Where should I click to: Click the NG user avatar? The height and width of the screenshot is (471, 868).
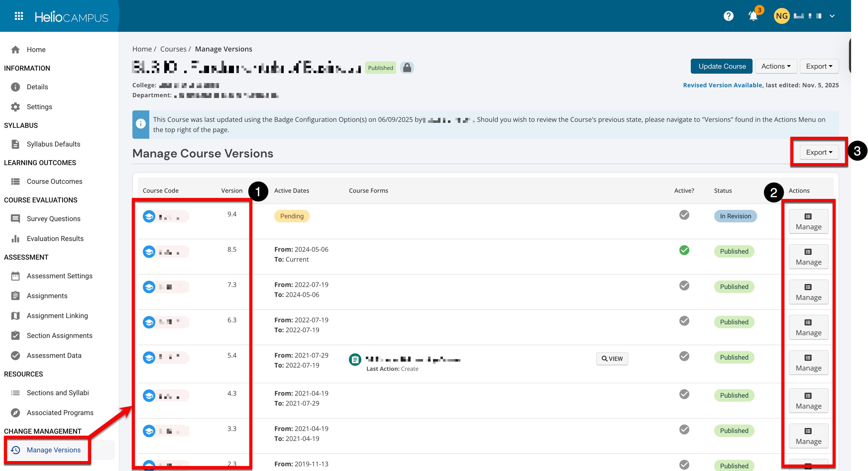(781, 16)
